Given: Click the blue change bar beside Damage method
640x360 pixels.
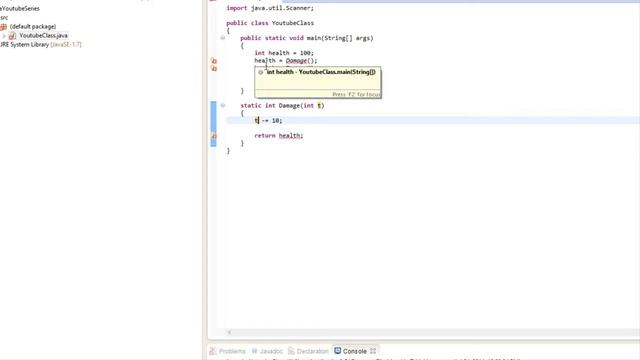Looking at the screenshot, I should (x=213, y=124).
